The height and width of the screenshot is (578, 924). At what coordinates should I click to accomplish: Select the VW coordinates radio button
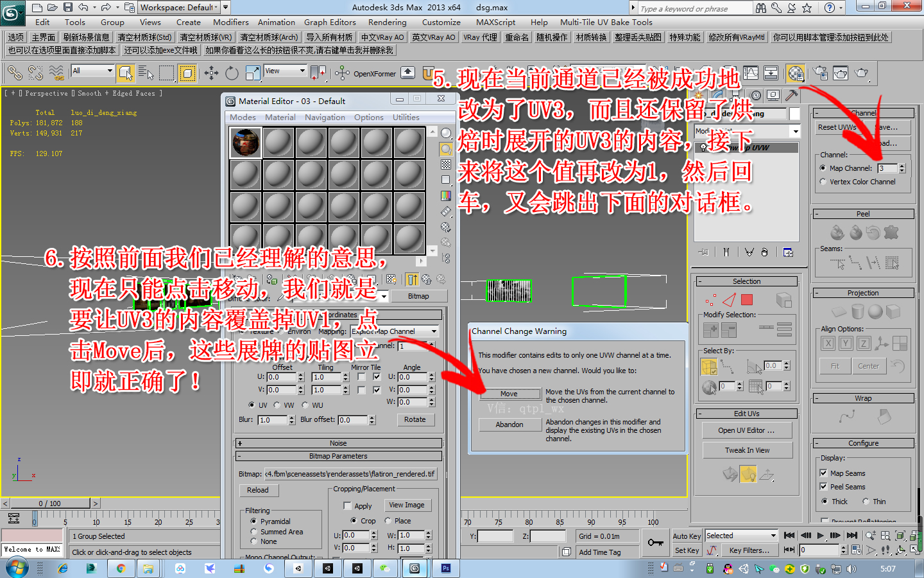point(277,405)
